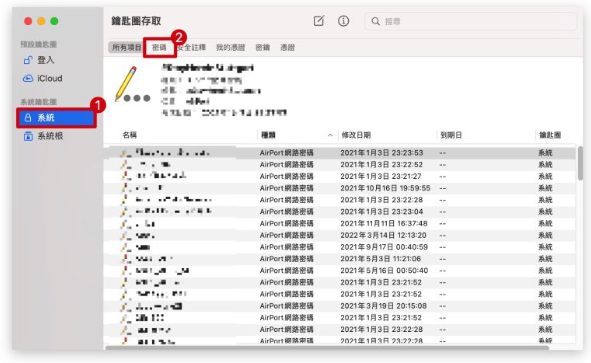Toggle sort arrow in 種類 column
Image resolution: width=591 pixels, height=363 pixels.
click(330, 135)
